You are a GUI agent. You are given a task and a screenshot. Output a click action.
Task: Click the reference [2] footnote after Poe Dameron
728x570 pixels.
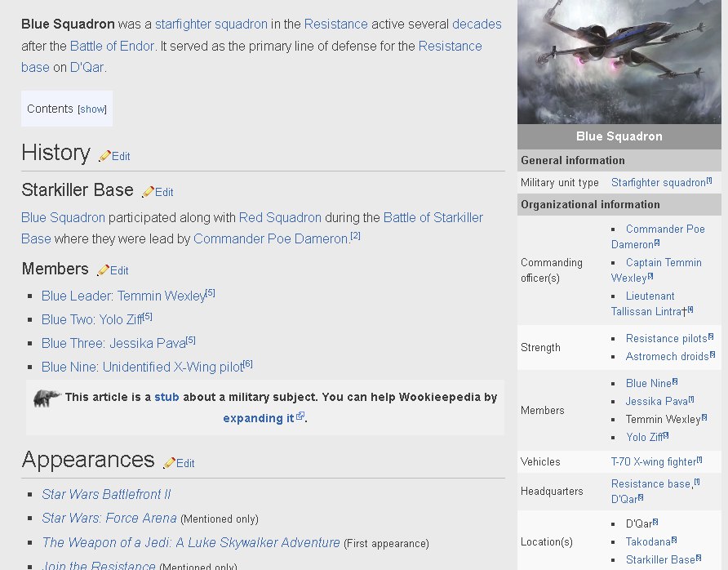(x=355, y=237)
